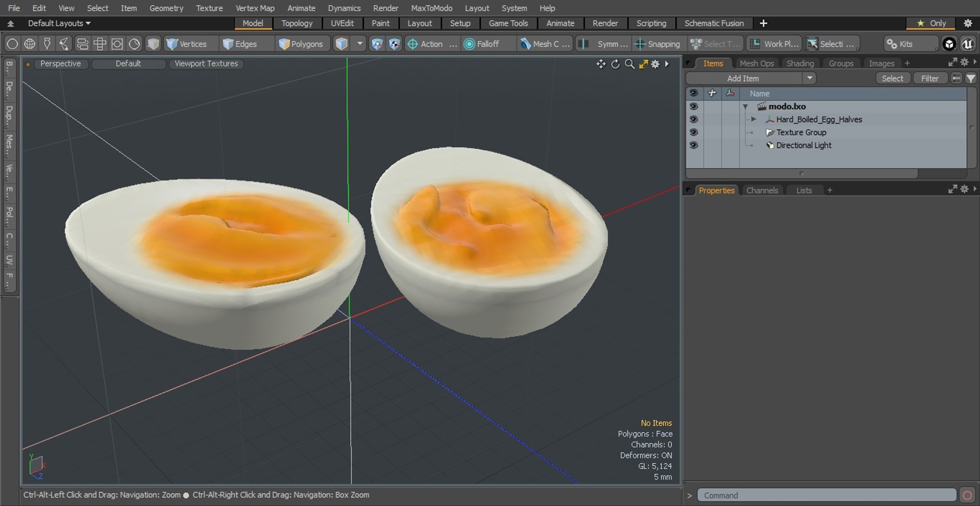Open the Geometry menu
The width and height of the screenshot is (980, 506).
click(166, 8)
